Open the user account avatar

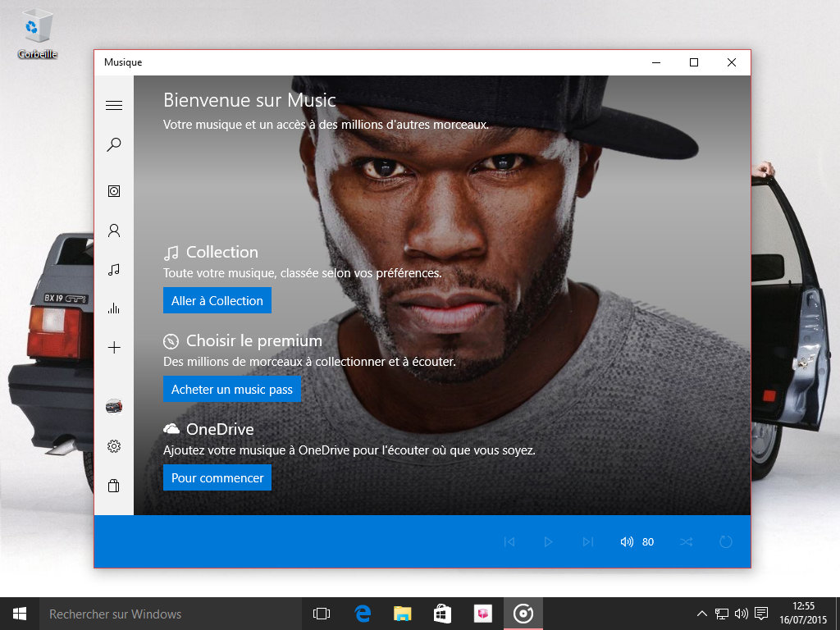pyautogui.click(x=114, y=406)
